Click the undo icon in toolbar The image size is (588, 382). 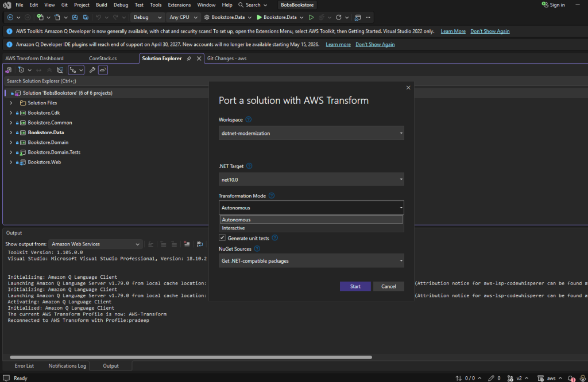(x=98, y=17)
